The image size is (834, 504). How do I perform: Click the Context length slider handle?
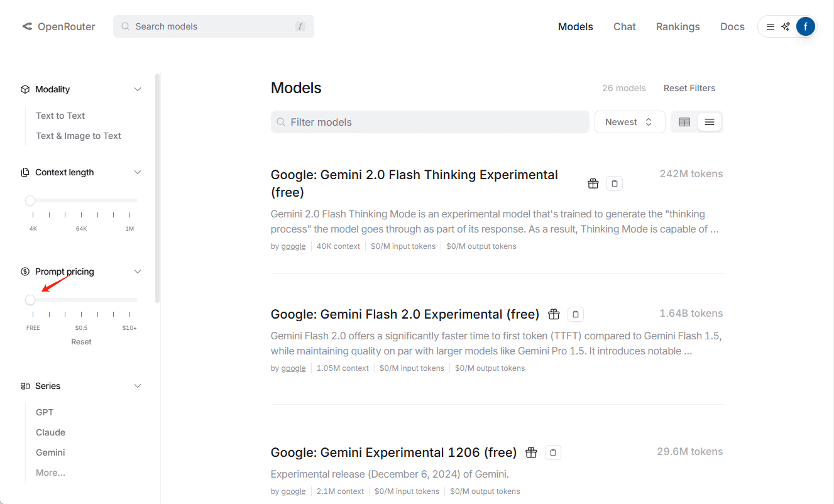coord(30,200)
